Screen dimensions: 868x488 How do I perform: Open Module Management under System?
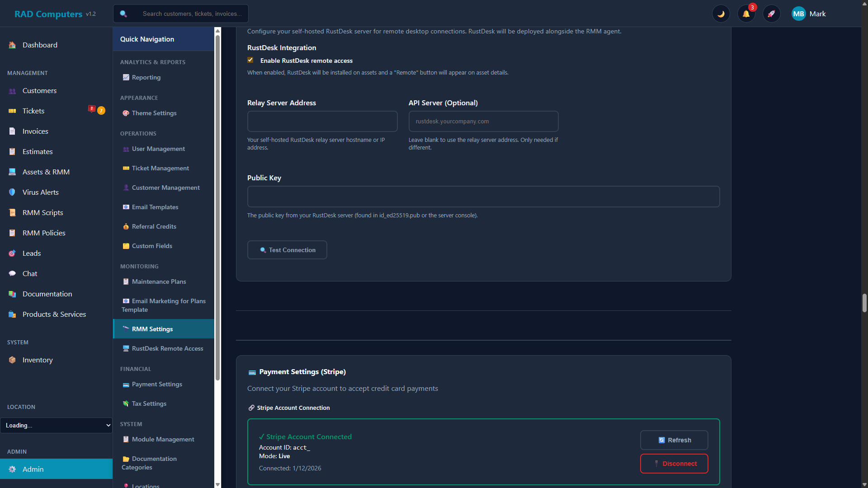tap(162, 439)
